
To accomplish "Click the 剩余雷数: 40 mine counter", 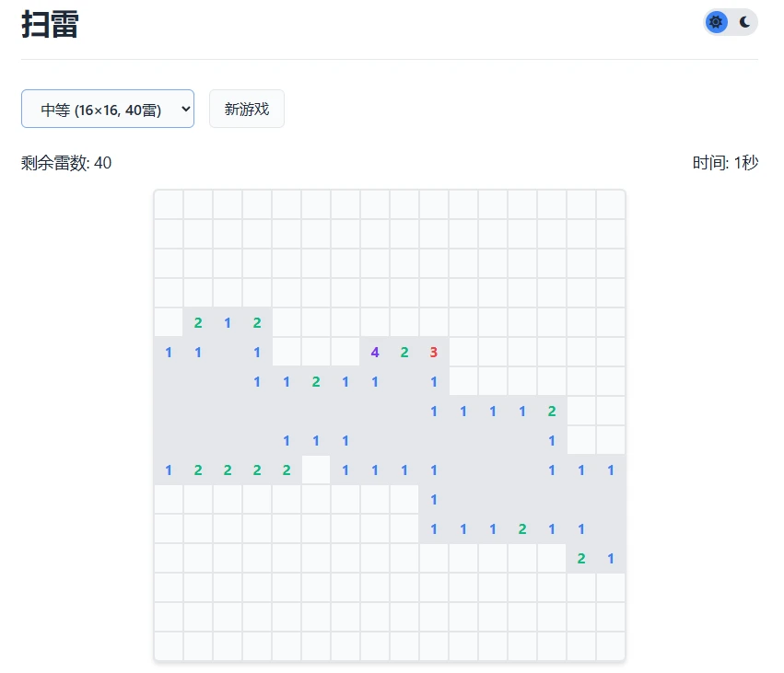I will tap(66, 163).
